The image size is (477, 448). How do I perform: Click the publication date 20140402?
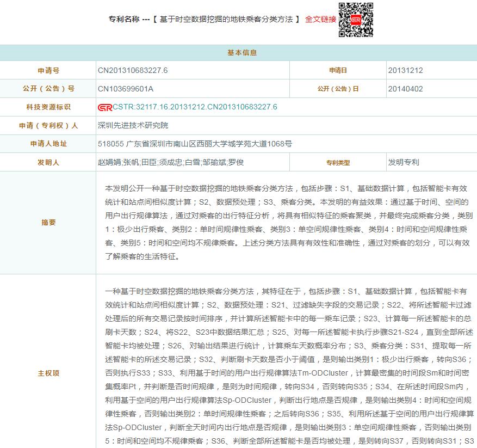tap(405, 89)
